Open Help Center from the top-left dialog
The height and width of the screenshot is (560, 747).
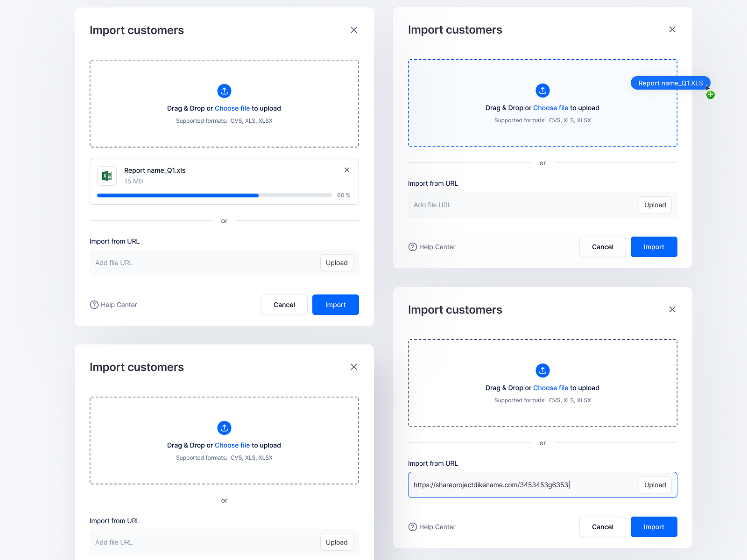tap(113, 305)
